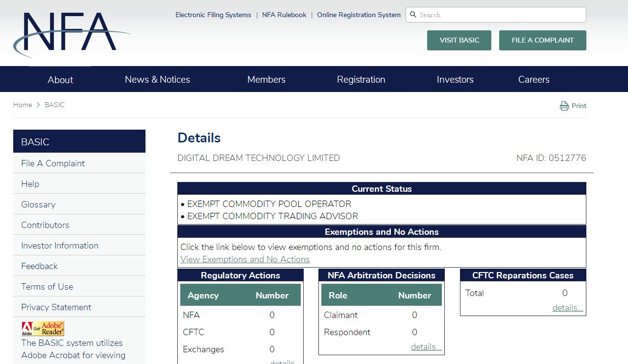This screenshot has width=628, height=364.
Task: Open the About menu
Action: [x=60, y=80]
